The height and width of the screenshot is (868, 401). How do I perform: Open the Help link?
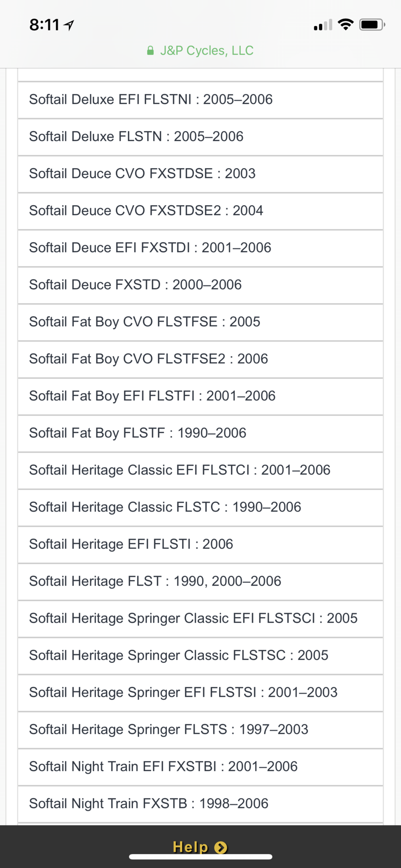click(190, 847)
